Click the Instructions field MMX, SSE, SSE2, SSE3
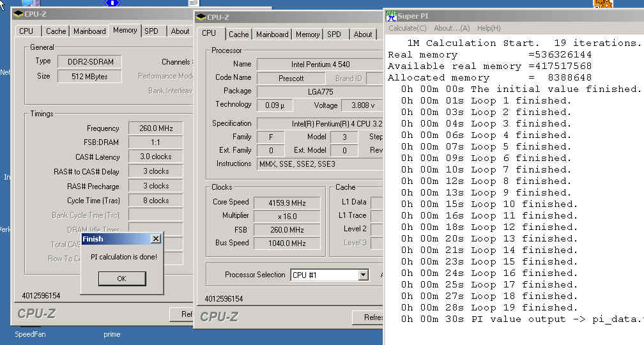The image size is (644, 345). 320,164
